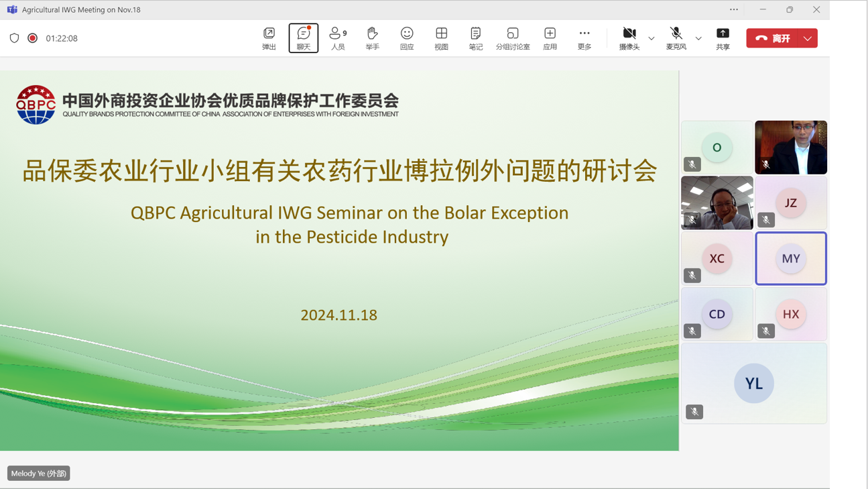Select participant tile HX

tap(791, 314)
